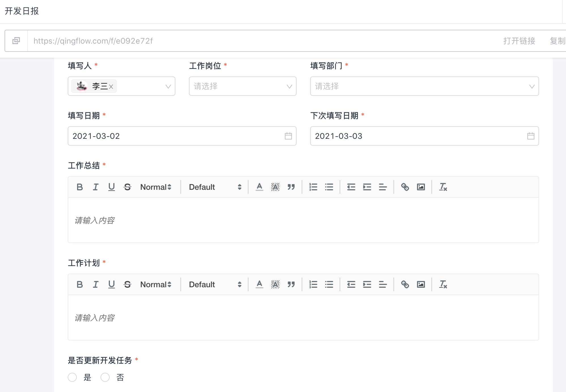The image size is (566, 392).
Task: Click Bold in the 工作总结 toolbar
Action: tap(80, 187)
